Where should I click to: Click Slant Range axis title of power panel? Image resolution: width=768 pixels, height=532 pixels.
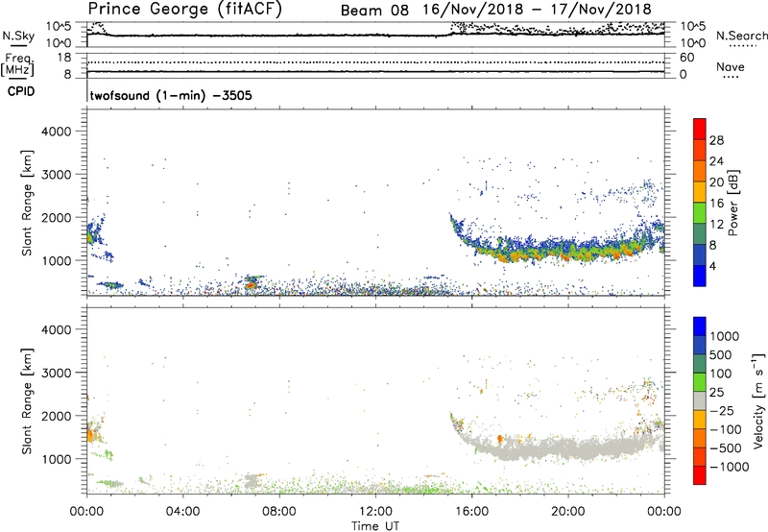(x=27, y=203)
